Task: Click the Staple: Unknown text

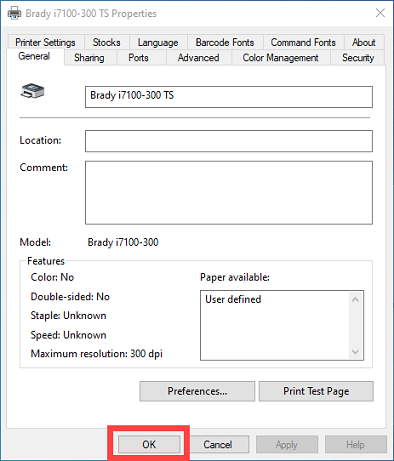Action: (x=68, y=315)
